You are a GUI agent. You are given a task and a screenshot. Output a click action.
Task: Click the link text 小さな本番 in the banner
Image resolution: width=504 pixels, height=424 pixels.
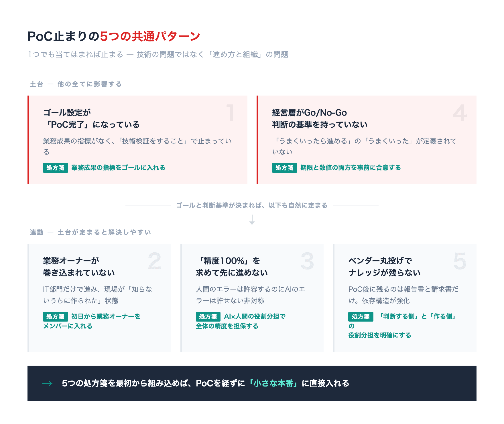pyautogui.click(x=273, y=383)
